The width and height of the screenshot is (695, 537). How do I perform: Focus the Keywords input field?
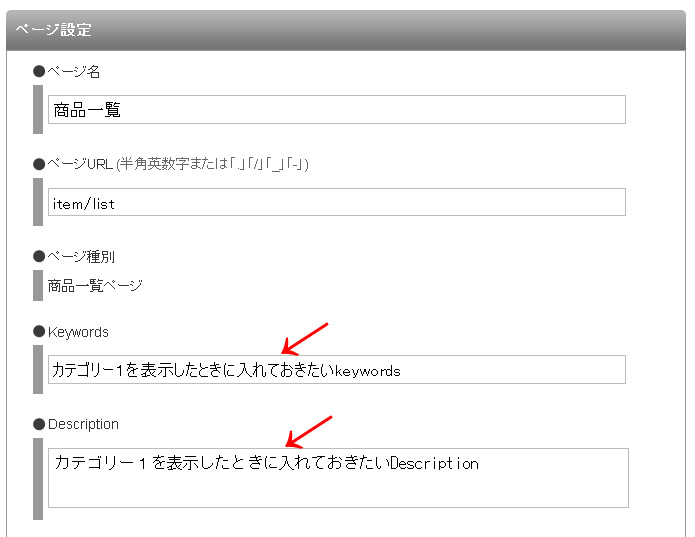click(336, 370)
